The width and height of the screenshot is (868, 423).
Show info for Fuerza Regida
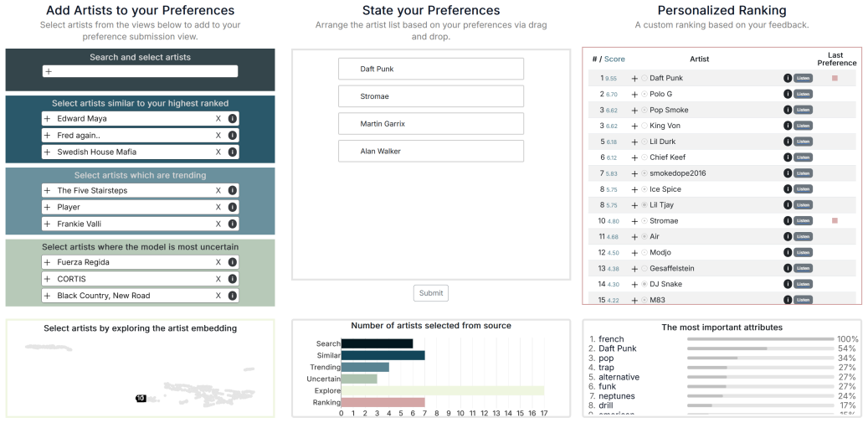coord(233,262)
